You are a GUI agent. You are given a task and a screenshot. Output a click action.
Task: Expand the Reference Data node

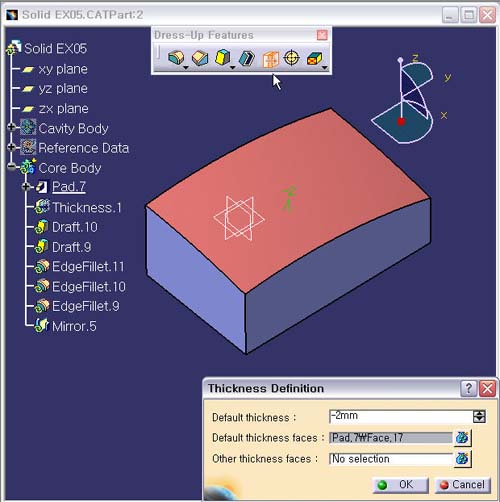pos(11,147)
